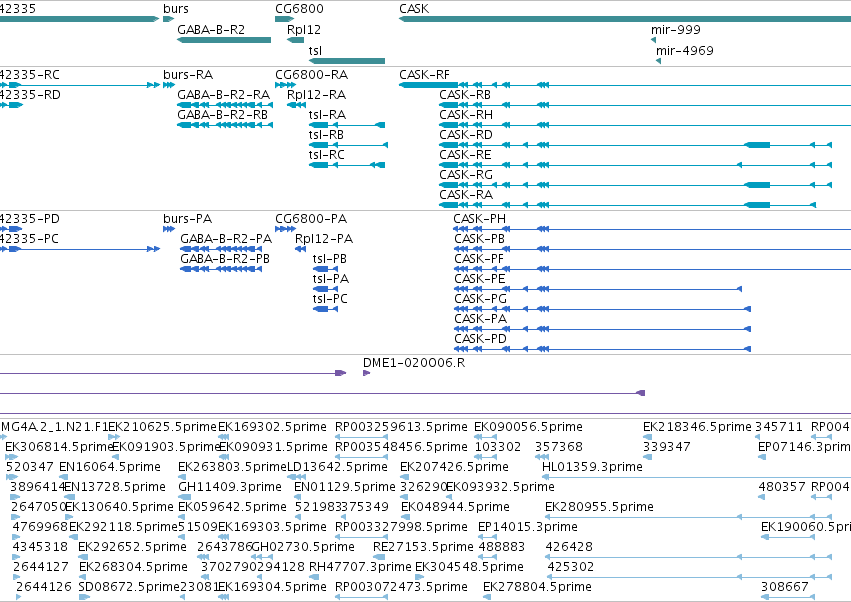Image resolution: width=851 pixels, height=602 pixels.
Task: Select the 357368 EST label
Action: coord(558,447)
